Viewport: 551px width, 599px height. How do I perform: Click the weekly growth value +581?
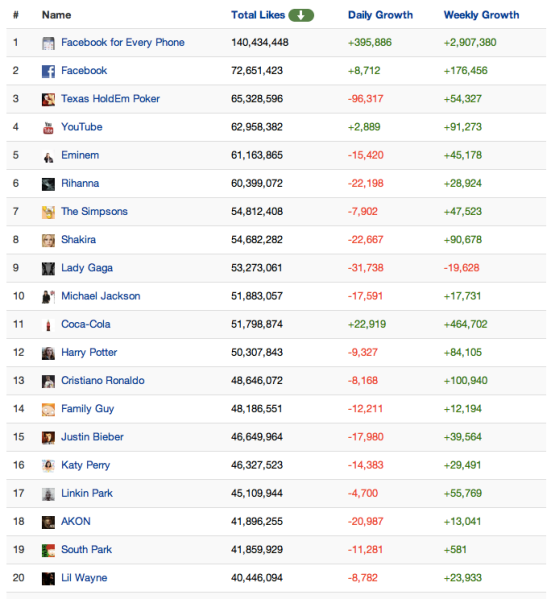(455, 550)
